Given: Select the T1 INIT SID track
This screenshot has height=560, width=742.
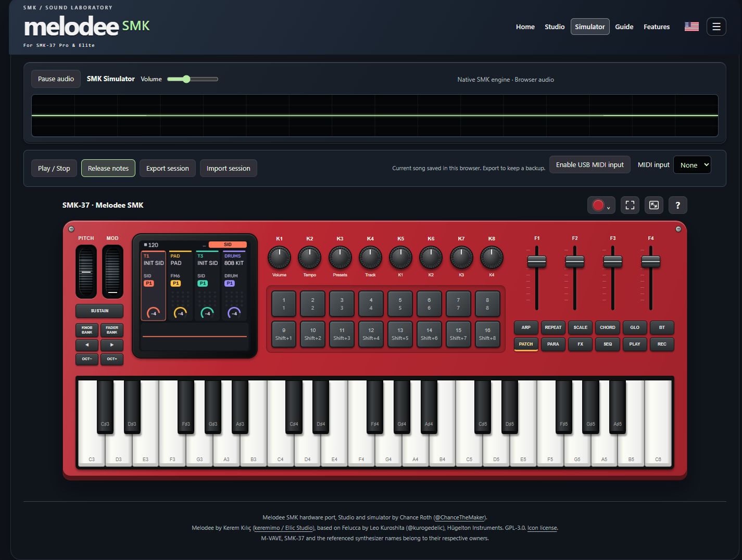Looking at the screenshot, I should (153, 286).
